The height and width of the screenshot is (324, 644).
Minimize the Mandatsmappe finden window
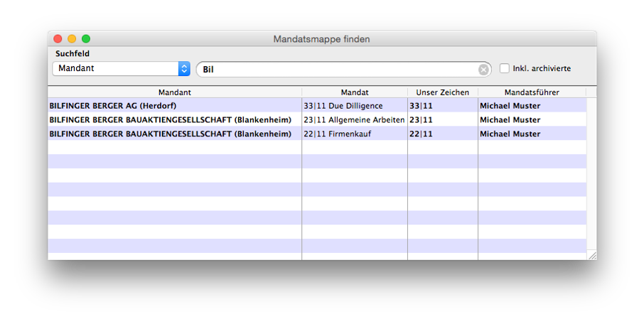[72, 38]
